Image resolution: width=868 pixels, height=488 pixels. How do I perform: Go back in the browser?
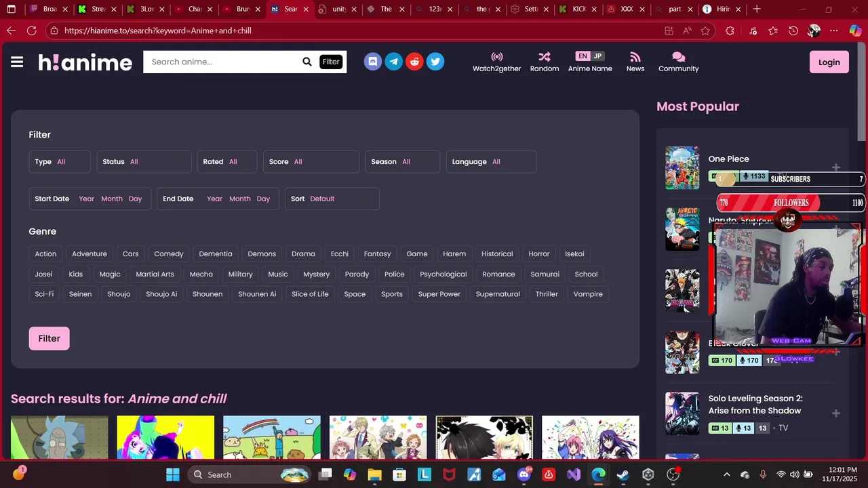(x=11, y=30)
